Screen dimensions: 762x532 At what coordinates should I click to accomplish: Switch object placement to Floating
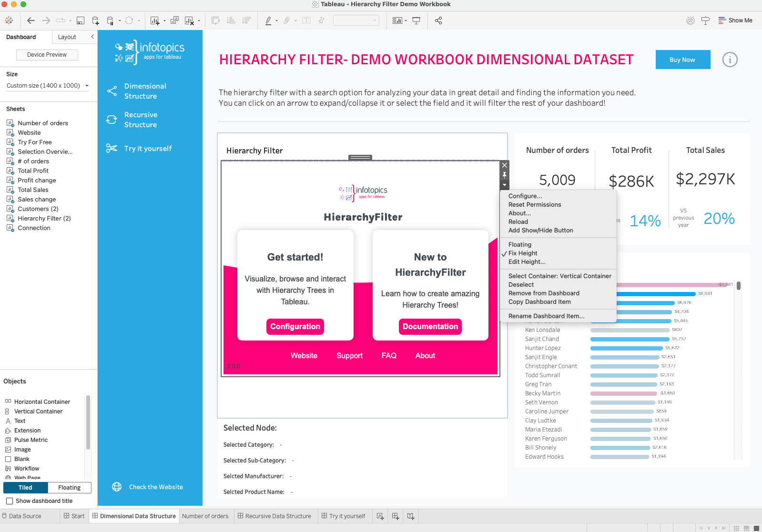(69, 488)
